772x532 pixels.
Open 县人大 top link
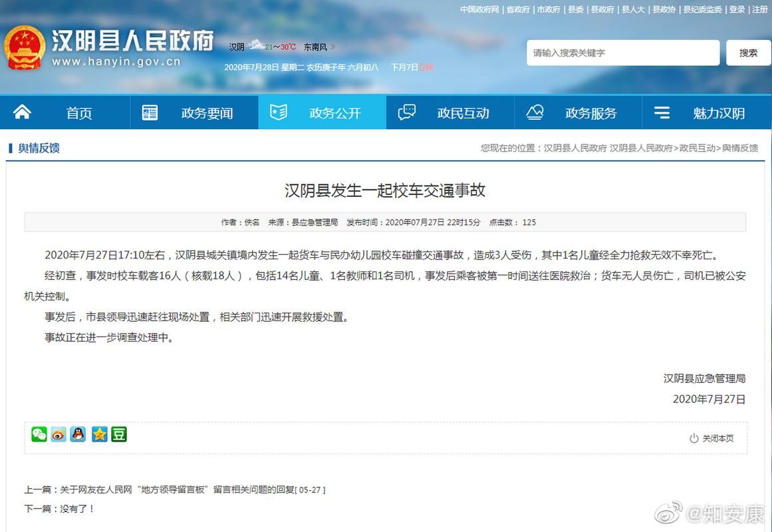tap(633, 9)
